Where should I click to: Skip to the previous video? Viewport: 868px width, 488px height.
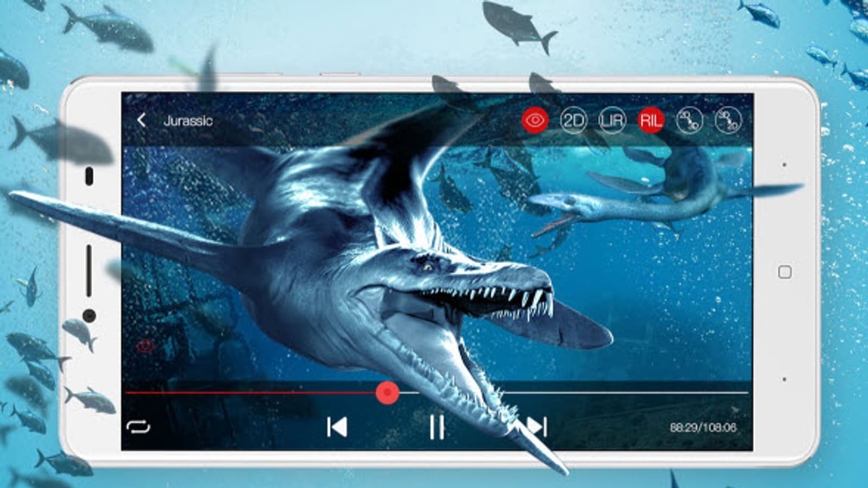click(x=337, y=427)
